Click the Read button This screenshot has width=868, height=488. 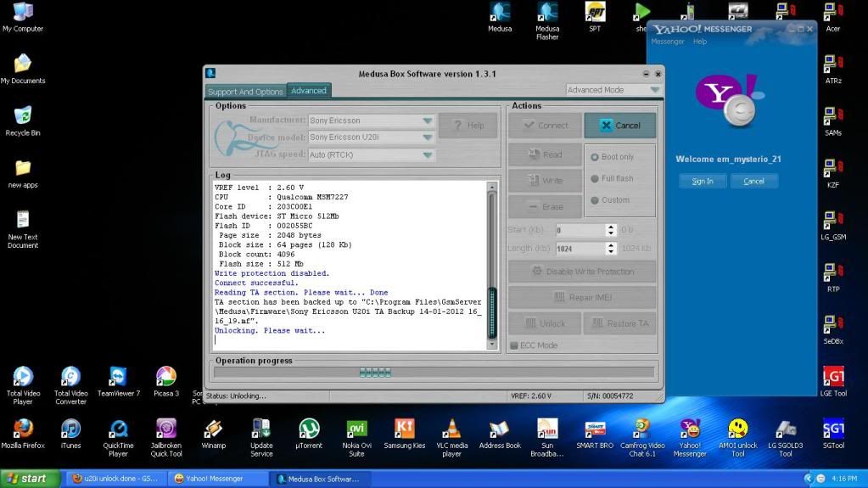point(546,154)
